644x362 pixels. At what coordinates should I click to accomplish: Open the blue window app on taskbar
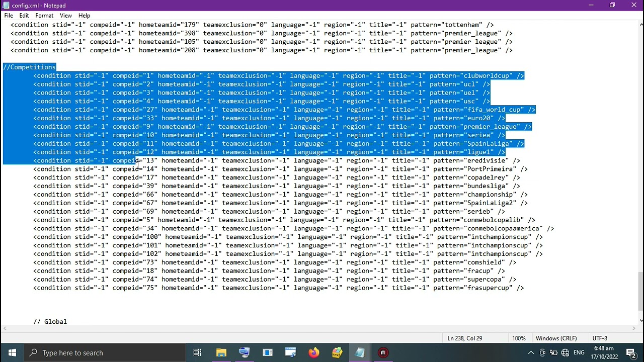[267, 352]
